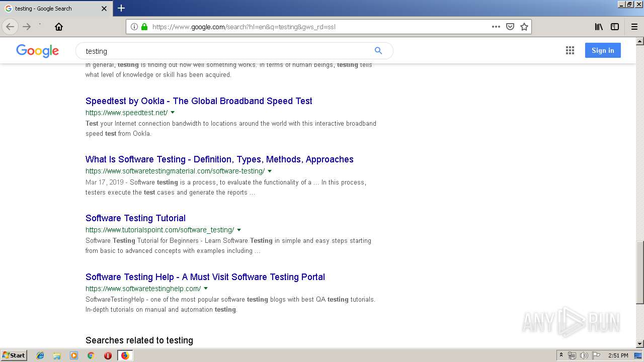Expand softwaretestingmaterial.com result options arrow

coord(270,171)
